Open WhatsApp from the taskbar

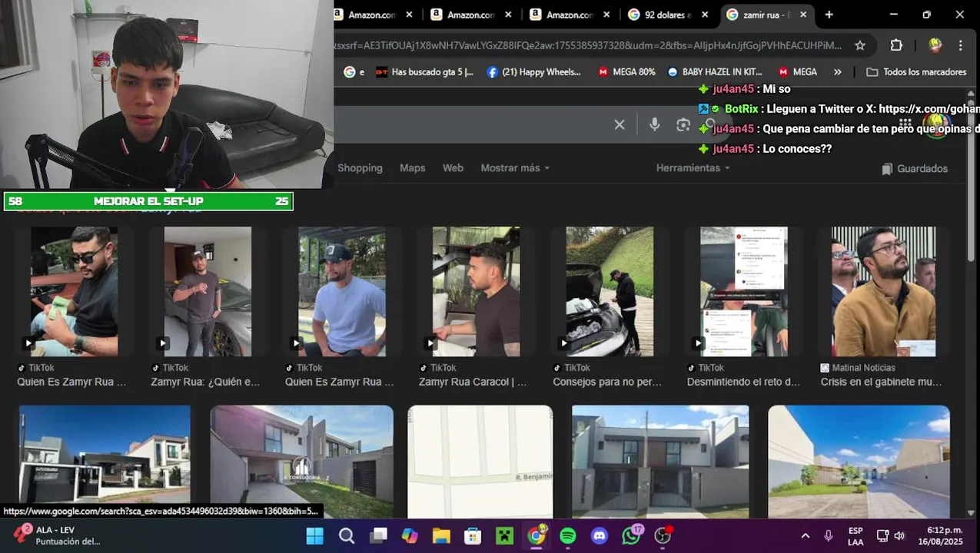[631, 535]
